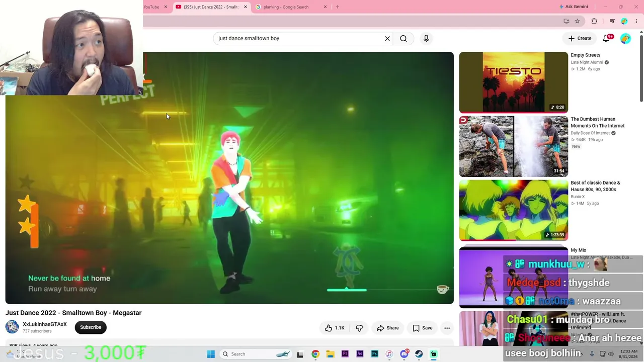Screen dimensions: 644x362
Task: Open the Windows Start menu
Action: coord(211,354)
